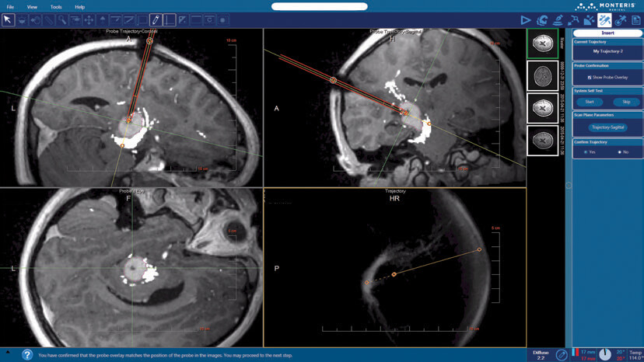Click the Probe's Eye view pane
644x362 pixels.
131,267
